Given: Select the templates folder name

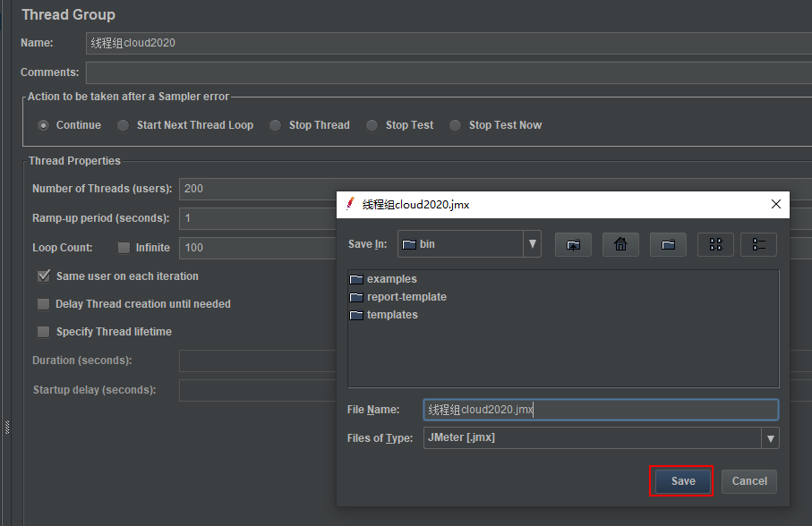Looking at the screenshot, I should [x=392, y=315].
